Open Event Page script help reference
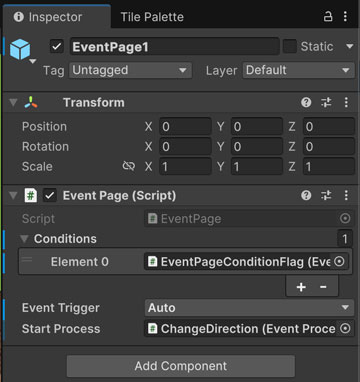 tap(306, 195)
